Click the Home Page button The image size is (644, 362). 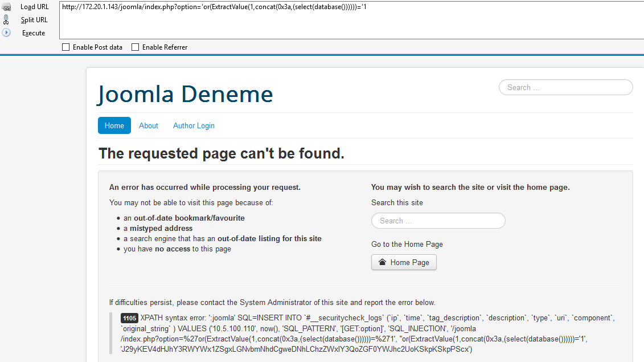click(404, 262)
